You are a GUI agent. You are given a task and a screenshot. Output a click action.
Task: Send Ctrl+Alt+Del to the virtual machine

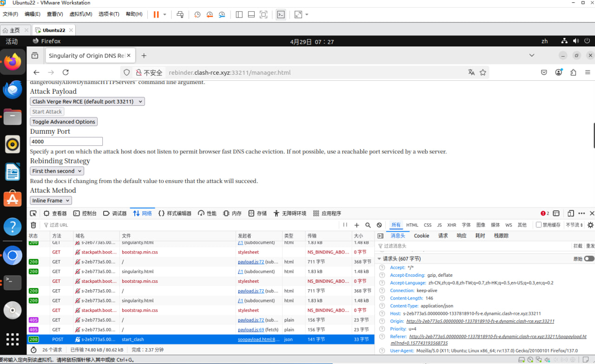click(x=180, y=14)
